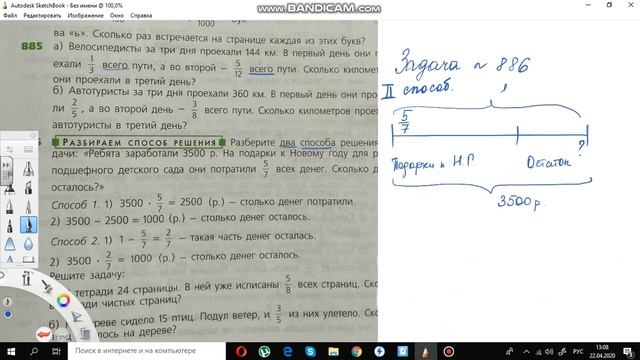This screenshot has height=360, width=640.
Task: Open Google Chrome from taskbar
Action: coord(356,351)
